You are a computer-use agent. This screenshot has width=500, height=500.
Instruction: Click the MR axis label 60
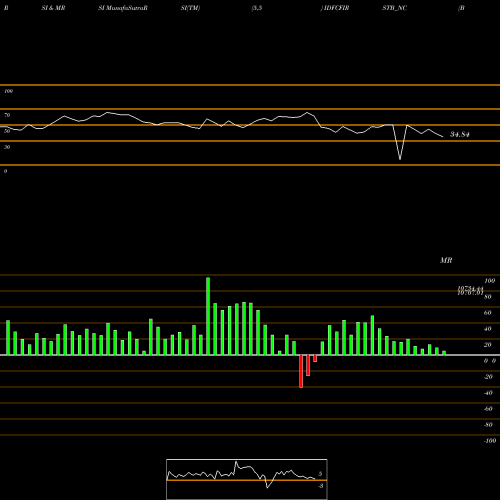tap(488, 313)
